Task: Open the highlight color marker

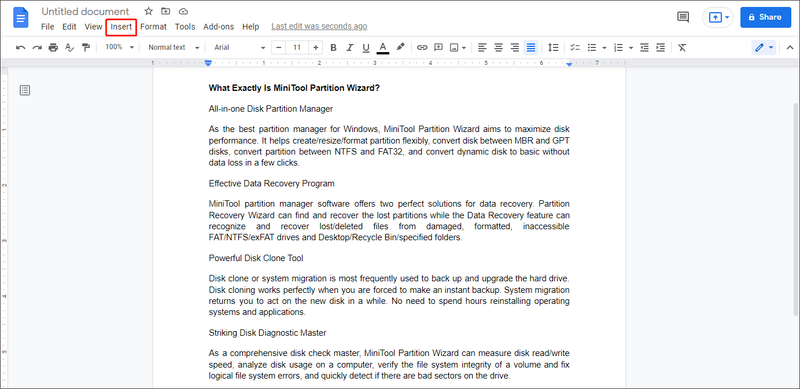Action: click(x=400, y=47)
